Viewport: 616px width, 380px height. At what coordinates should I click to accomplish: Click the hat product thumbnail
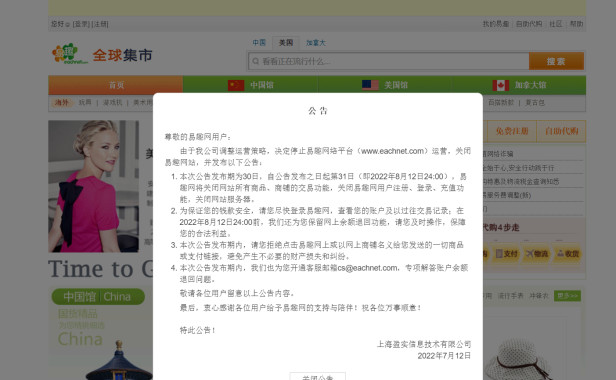coord(517,360)
